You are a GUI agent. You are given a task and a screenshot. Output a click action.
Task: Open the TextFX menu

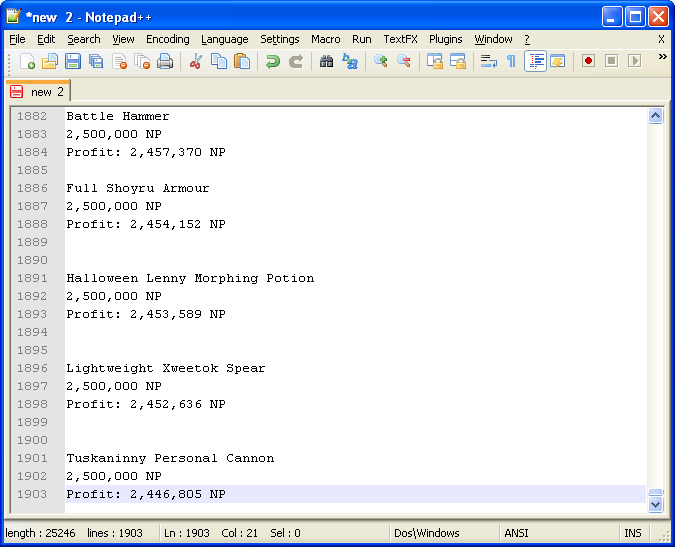click(400, 39)
